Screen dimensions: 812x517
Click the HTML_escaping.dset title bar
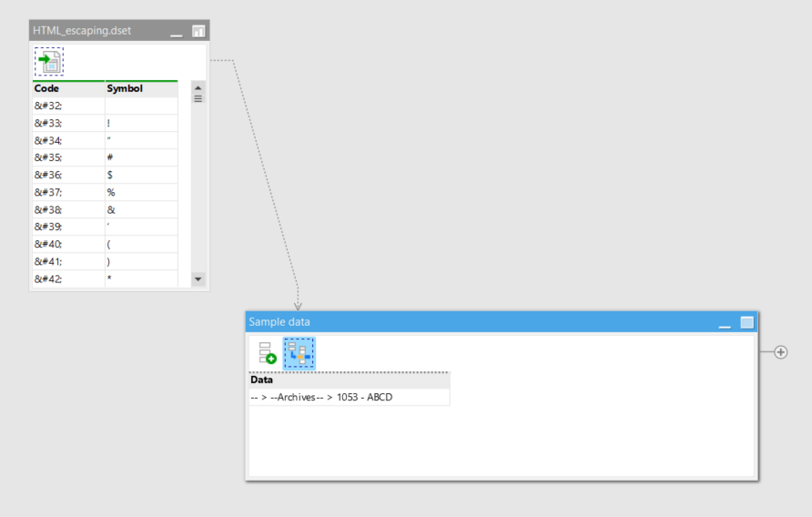coord(98,31)
